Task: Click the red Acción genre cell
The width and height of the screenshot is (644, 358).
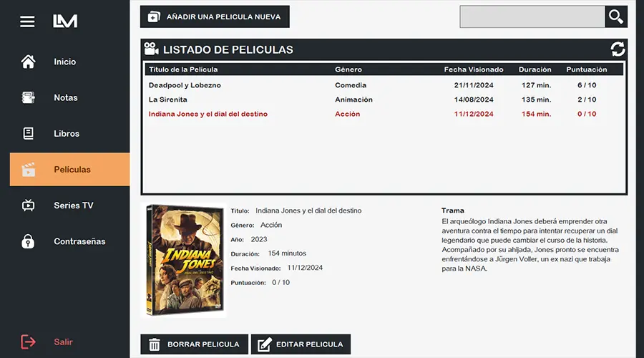Action: 347,114
